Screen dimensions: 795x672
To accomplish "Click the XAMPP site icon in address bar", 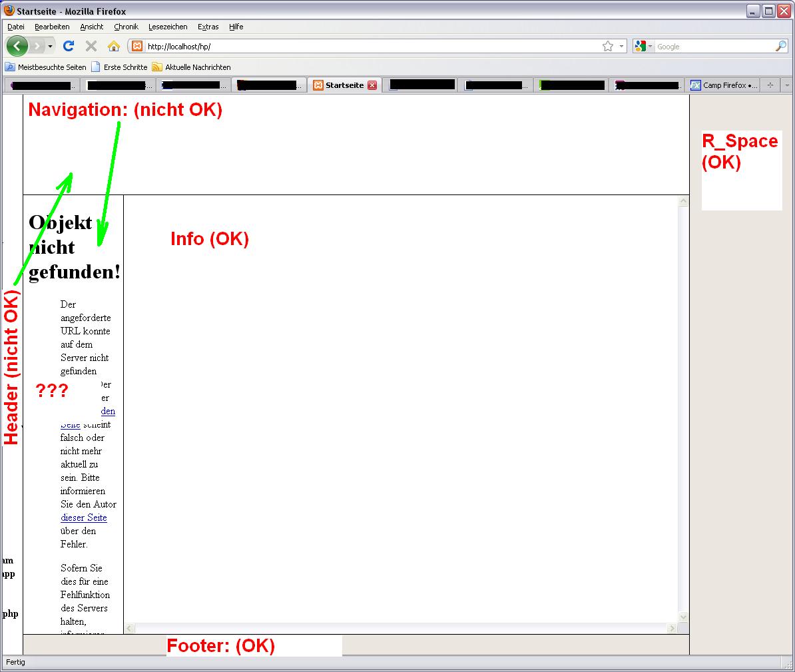I will [137, 46].
